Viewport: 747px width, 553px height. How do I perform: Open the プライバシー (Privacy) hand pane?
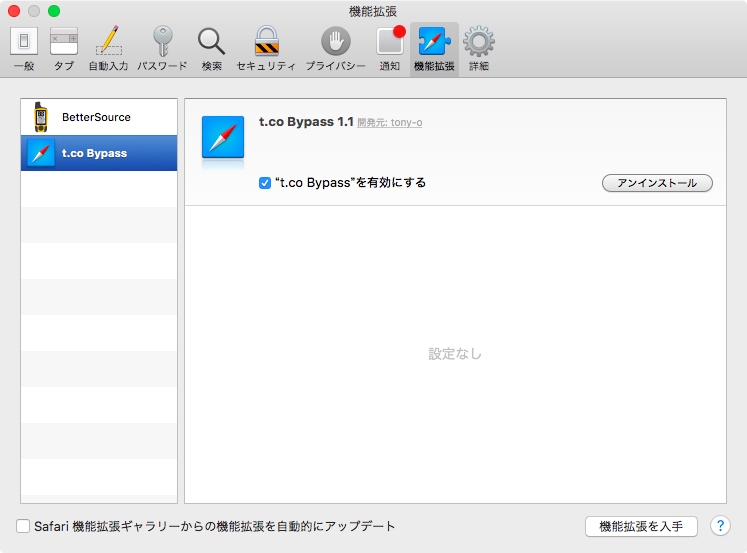point(335,48)
